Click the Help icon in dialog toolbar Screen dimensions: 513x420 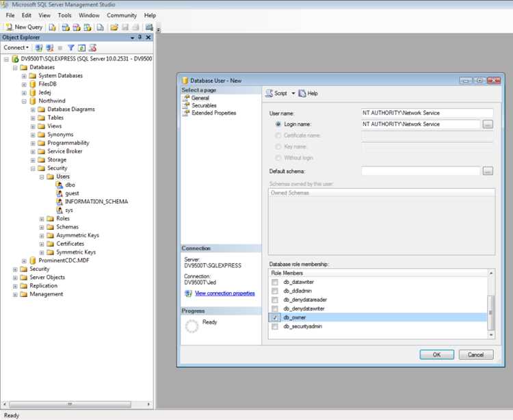click(302, 94)
